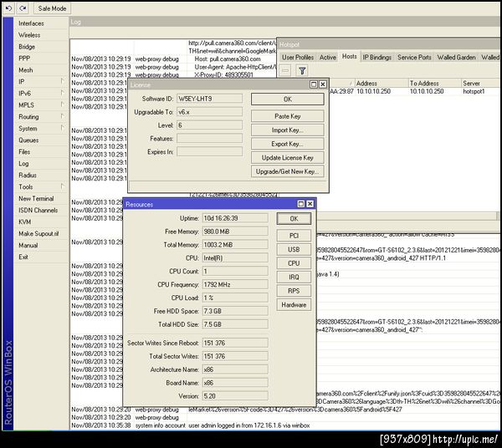Click the USB button in Resources
The width and height of the screenshot is (502, 448).
click(294, 249)
